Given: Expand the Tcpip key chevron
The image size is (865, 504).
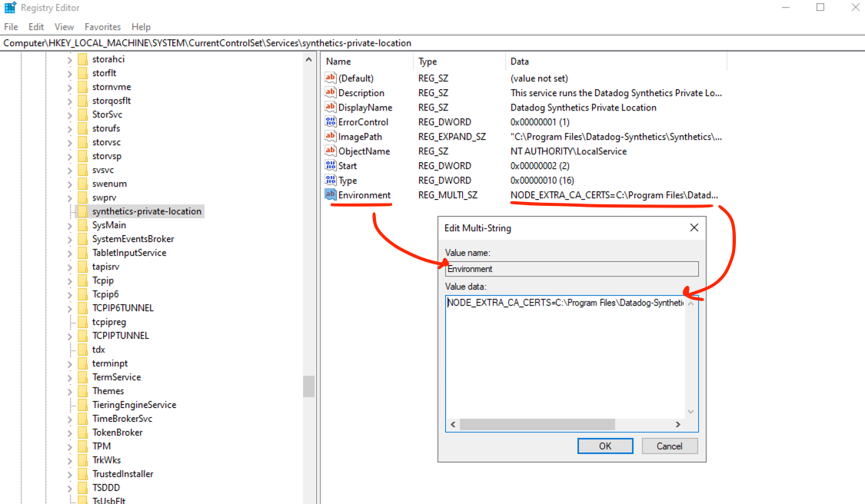Looking at the screenshot, I should pyautogui.click(x=70, y=280).
